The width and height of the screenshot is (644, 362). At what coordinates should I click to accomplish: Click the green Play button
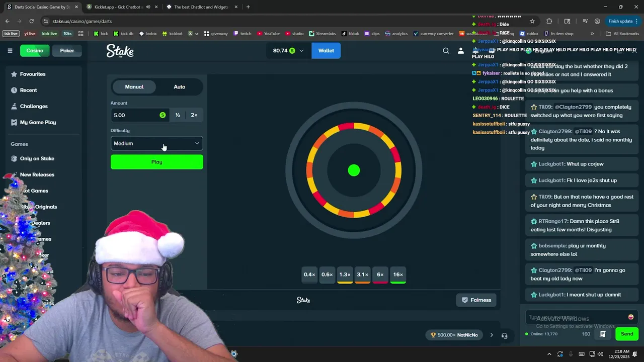pos(156,162)
